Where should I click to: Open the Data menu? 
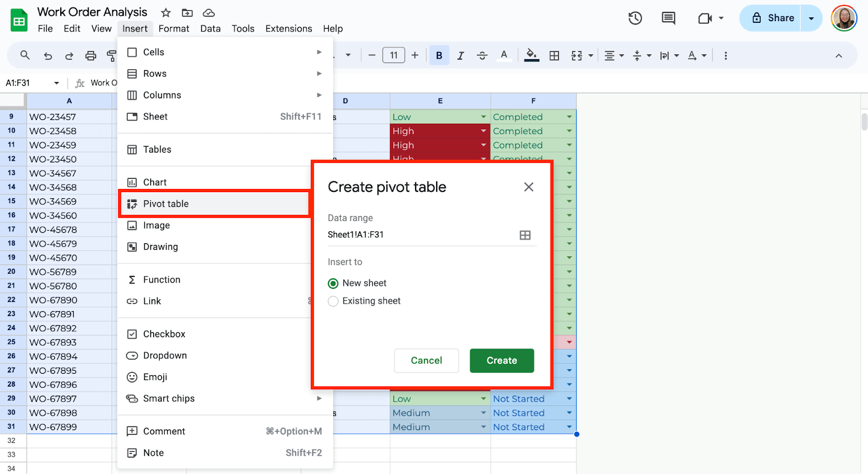pyautogui.click(x=210, y=29)
